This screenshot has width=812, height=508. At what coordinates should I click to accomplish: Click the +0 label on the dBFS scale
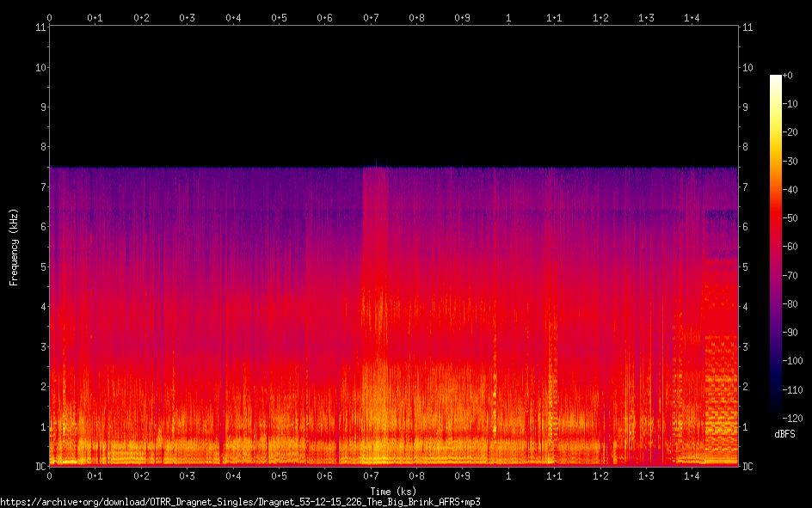[789, 76]
